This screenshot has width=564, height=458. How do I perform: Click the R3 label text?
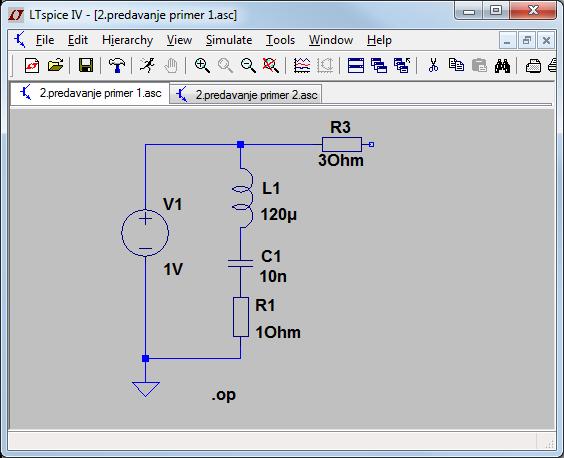(340, 127)
